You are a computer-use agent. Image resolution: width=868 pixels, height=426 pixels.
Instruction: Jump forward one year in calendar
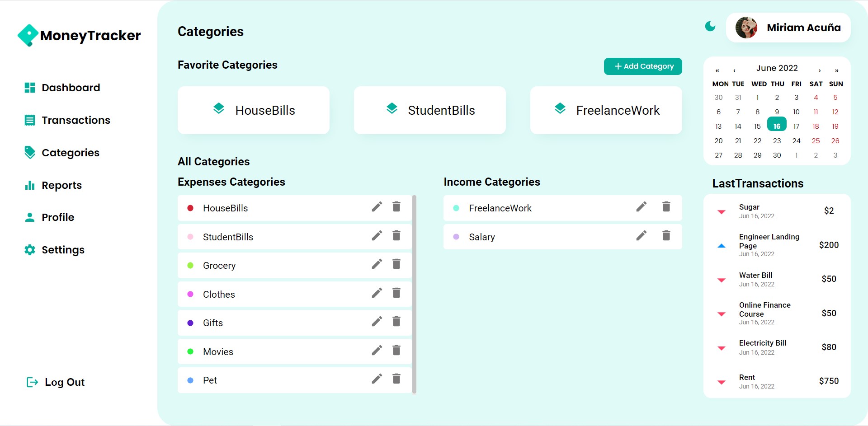coord(837,70)
